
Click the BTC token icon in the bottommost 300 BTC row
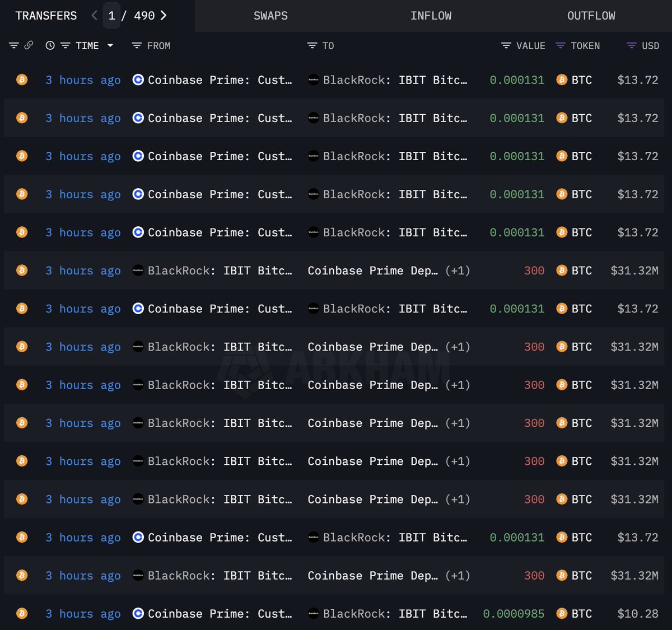tap(562, 575)
